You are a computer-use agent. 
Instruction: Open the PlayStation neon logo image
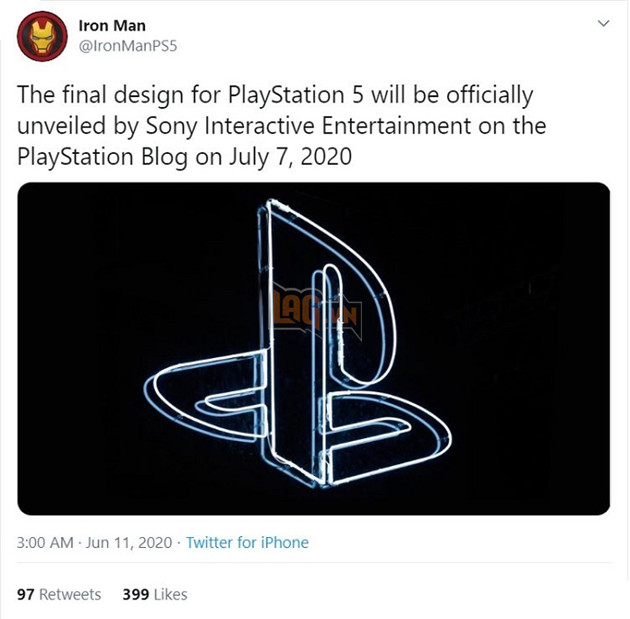click(313, 349)
